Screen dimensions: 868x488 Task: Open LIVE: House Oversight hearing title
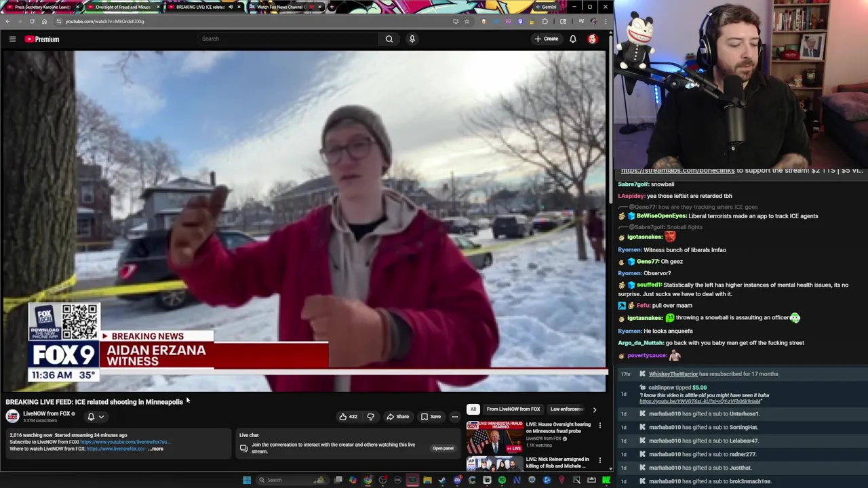click(558, 428)
